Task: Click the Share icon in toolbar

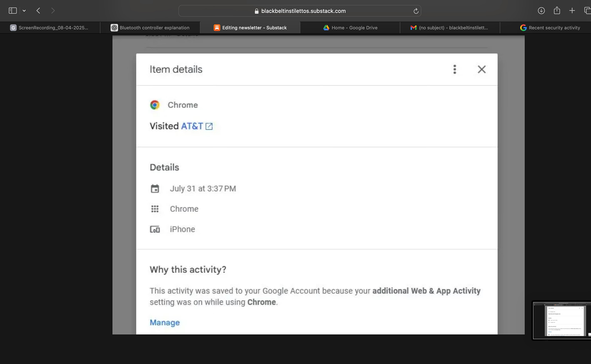Action: 557,11
